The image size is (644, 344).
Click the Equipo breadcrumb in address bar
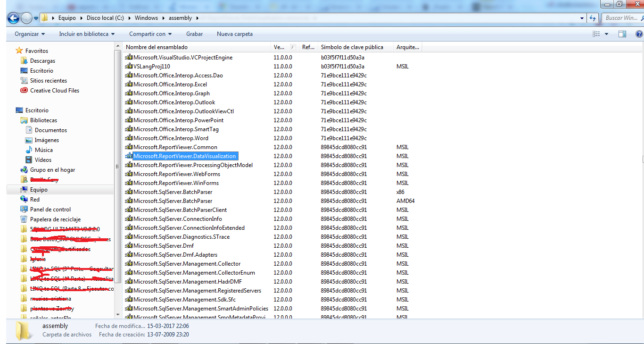click(67, 18)
